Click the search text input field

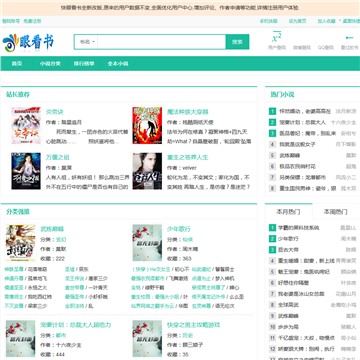[162, 42]
